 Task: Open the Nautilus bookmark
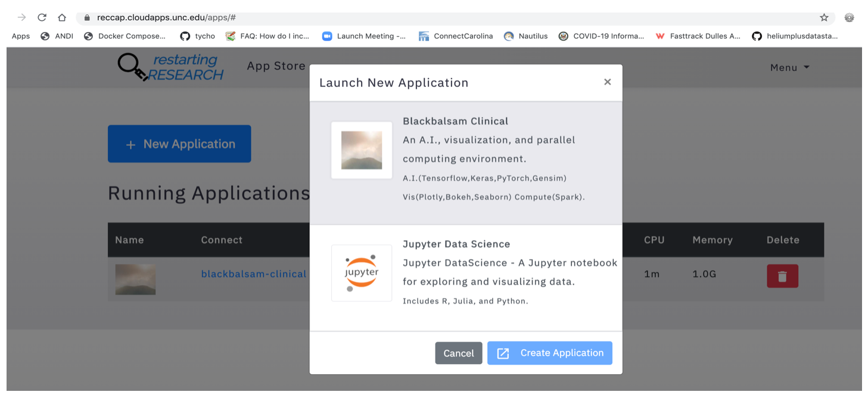[525, 36]
